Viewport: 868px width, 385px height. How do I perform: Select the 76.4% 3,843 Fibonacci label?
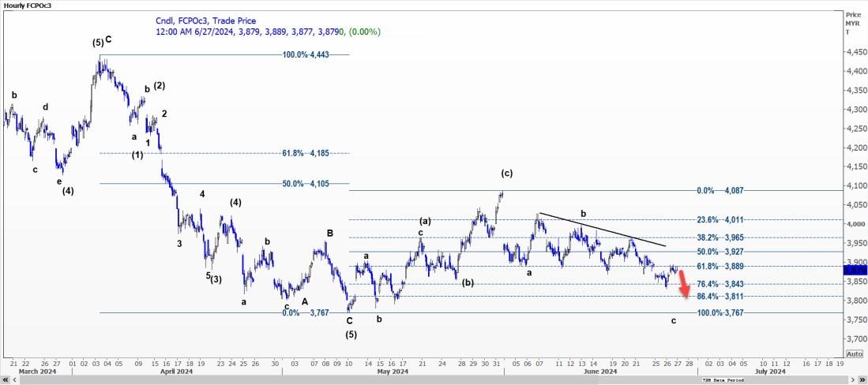click(721, 284)
